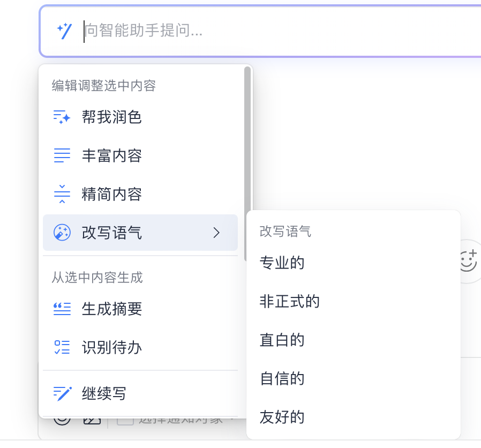Tick the 选择通知对象 checkbox
The width and height of the screenshot is (481, 448).
[x=125, y=420]
